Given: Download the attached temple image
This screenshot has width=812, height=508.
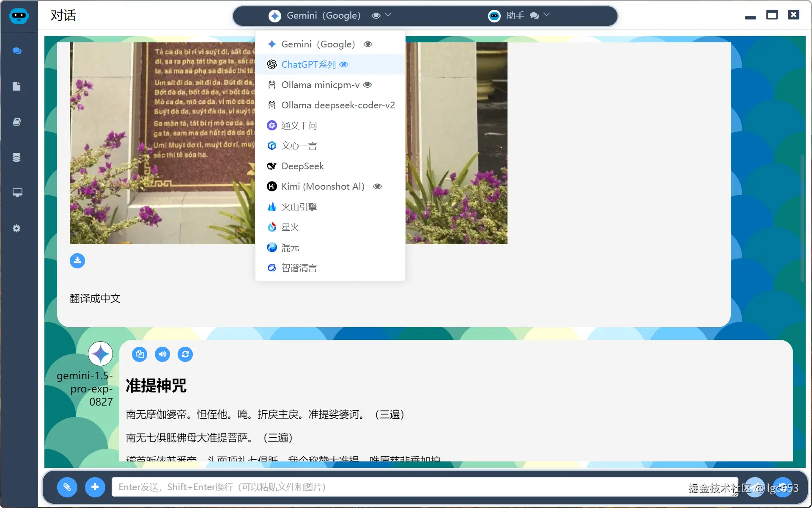Looking at the screenshot, I should tap(77, 261).
